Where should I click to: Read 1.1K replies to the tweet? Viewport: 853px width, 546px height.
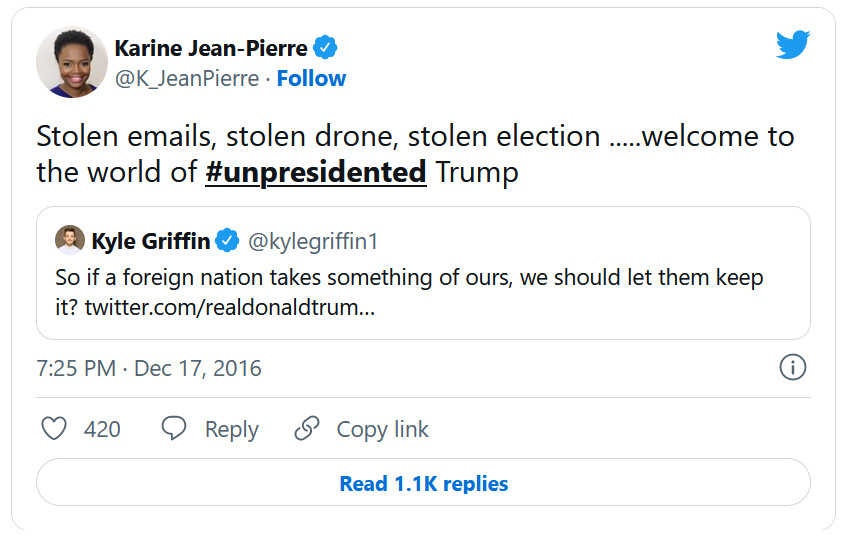[423, 484]
